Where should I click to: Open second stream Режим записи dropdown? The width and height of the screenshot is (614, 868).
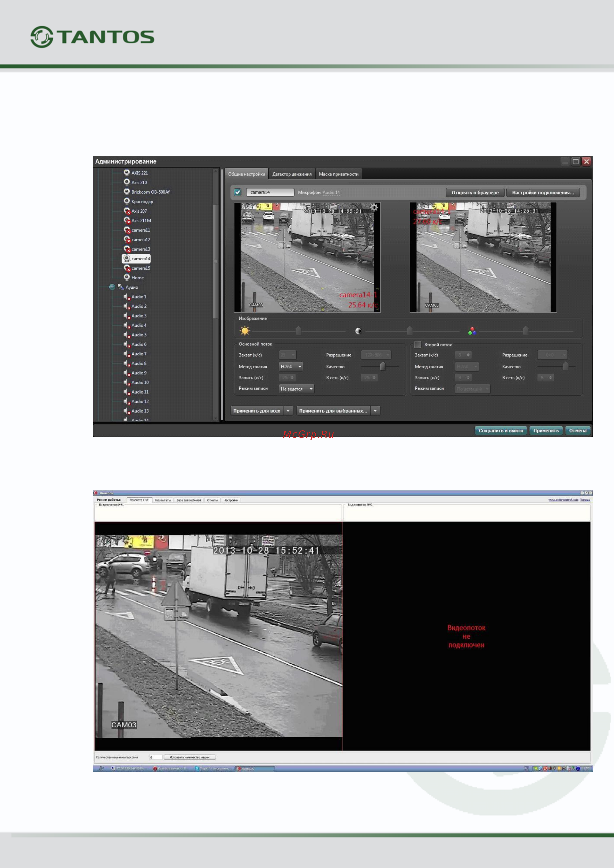[472, 389]
